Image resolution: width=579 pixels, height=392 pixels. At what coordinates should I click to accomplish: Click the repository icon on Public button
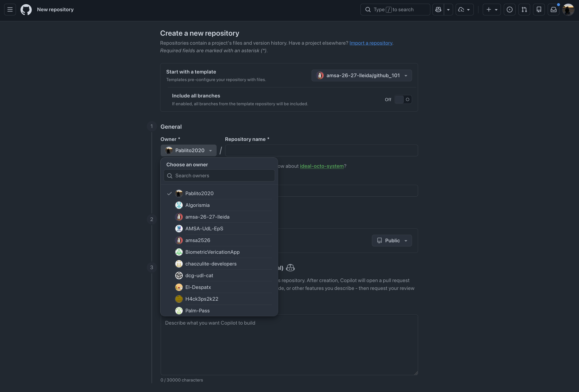pyautogui.click(x=379, y=241)
